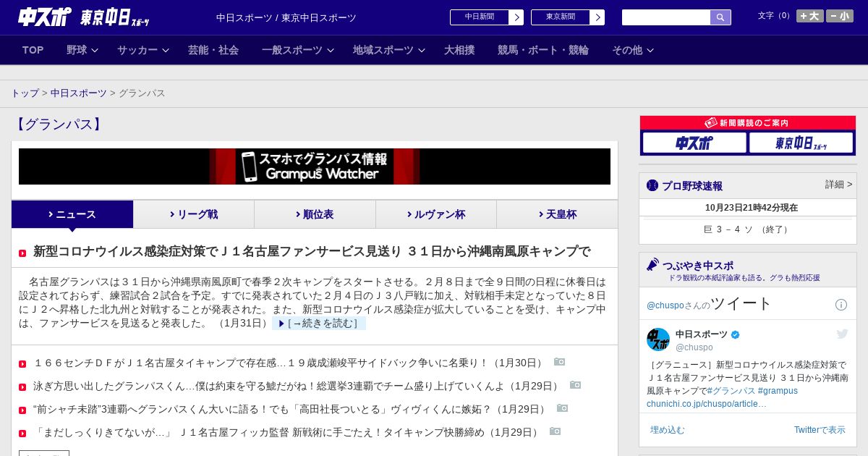Open the 競馬・ボート・競輪 menu item
868x456 pixels.
coord(543,50)
